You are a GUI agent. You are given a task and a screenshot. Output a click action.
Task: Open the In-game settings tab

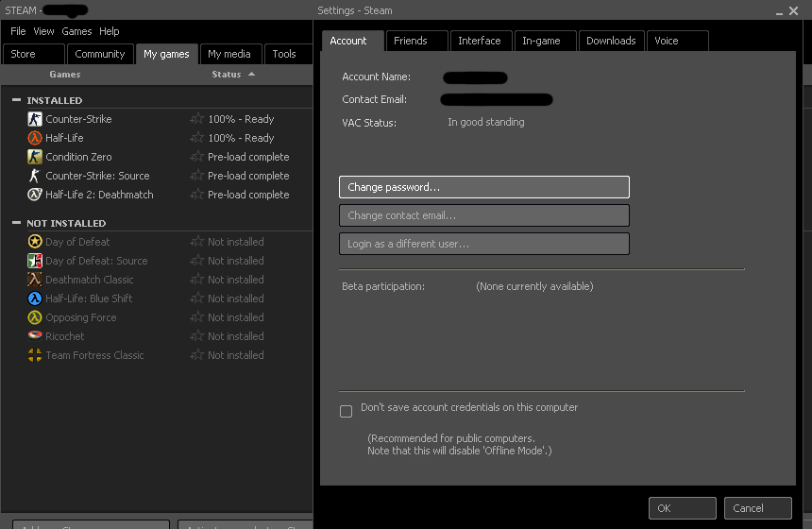[546, 41]
